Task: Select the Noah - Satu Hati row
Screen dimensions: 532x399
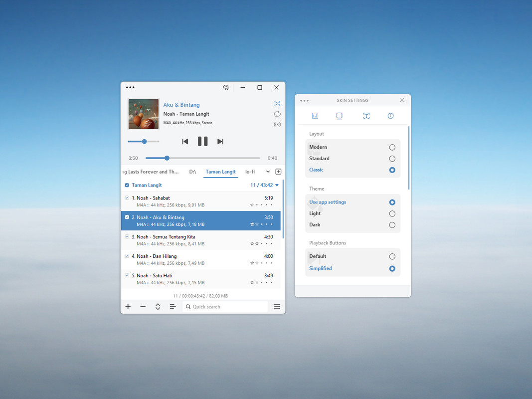Action: [201, 279]
